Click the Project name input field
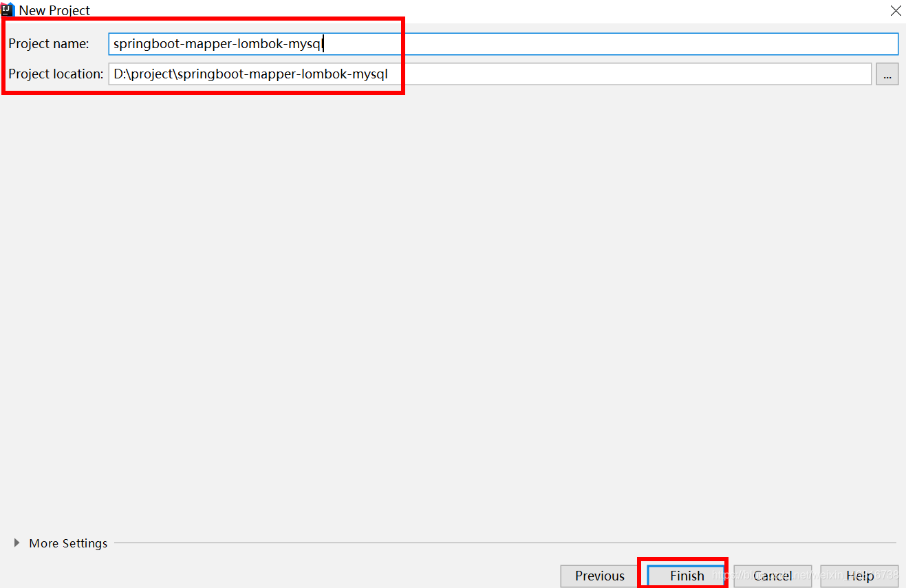This screenshot has height=588, width=906. 503,44
